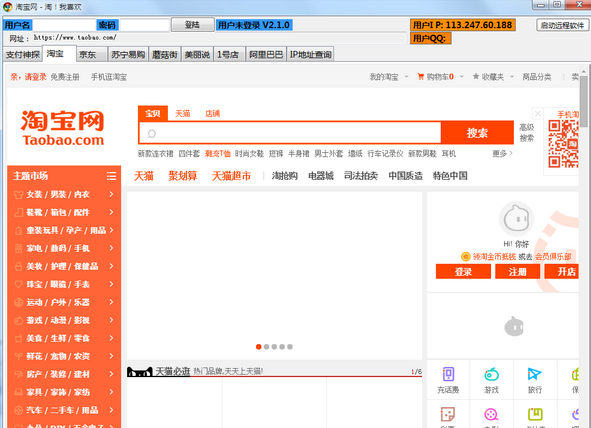This screenshot has width=591, height=428.
Task: Click the gold coin icon
Action: [x=465, y=257]
